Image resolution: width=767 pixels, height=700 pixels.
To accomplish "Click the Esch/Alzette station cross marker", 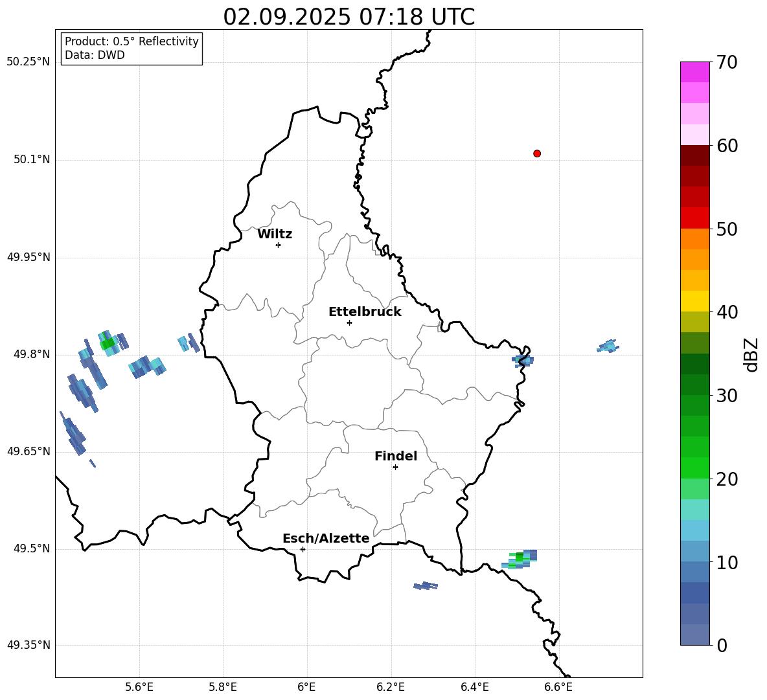I will [x=303, y=549].
